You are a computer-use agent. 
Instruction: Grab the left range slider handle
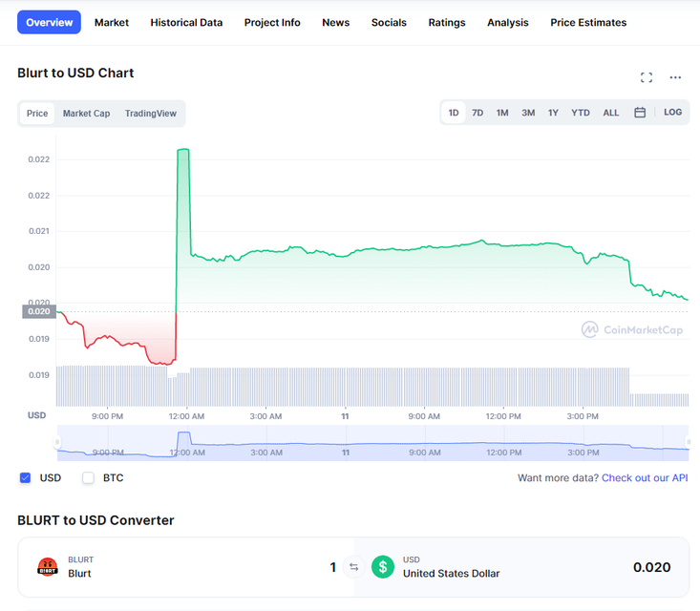(57, 442)
